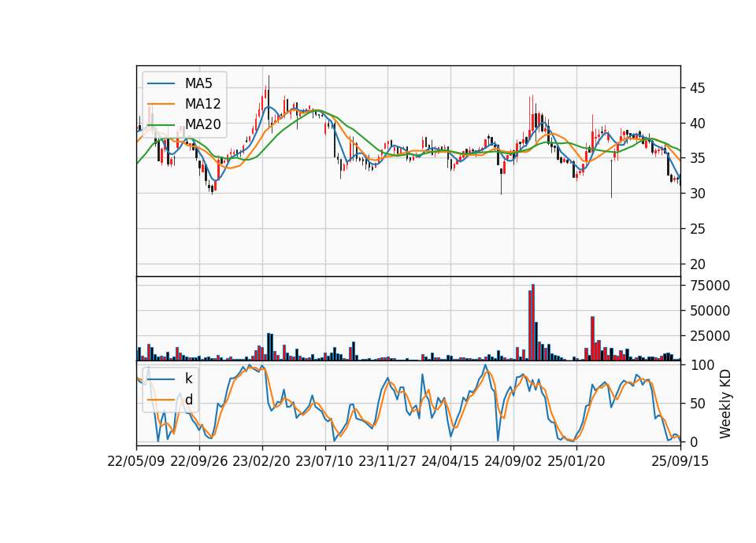Screen dimensions: 756x543
Task: Click the 23/02/20 date label
Action: point(261,461)
